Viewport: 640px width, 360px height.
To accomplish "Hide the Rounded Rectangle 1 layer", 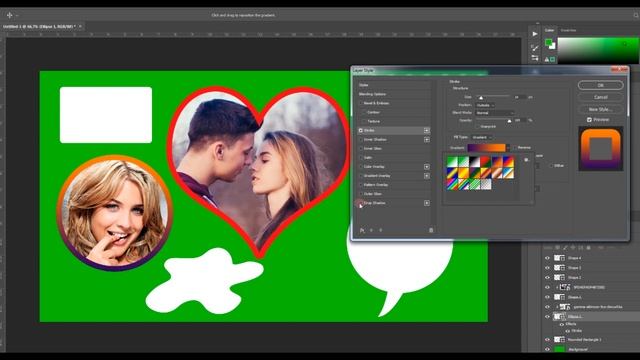I will click(547, 340).
